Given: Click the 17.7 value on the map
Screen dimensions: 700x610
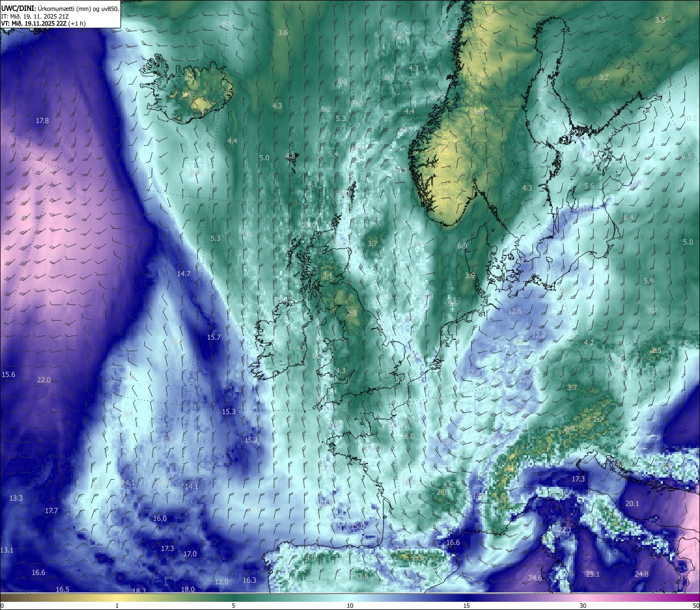Looking at the screenshot, I should [x=51, y=510].
